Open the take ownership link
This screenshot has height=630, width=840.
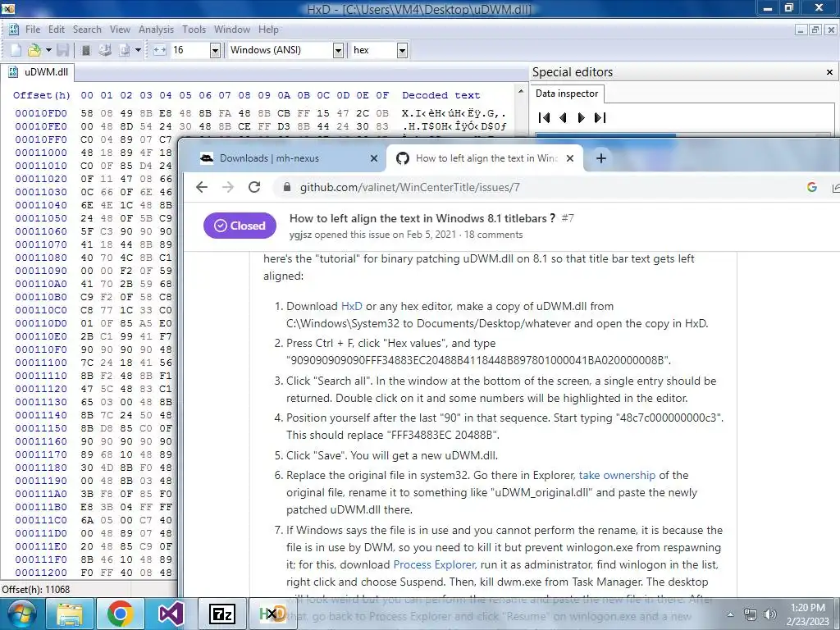[617, 475]
